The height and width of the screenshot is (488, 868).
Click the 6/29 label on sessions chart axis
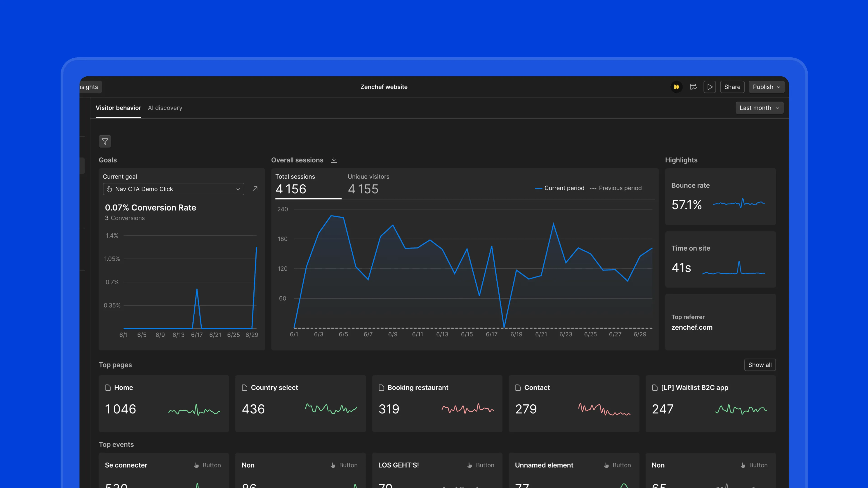(640, 334)
